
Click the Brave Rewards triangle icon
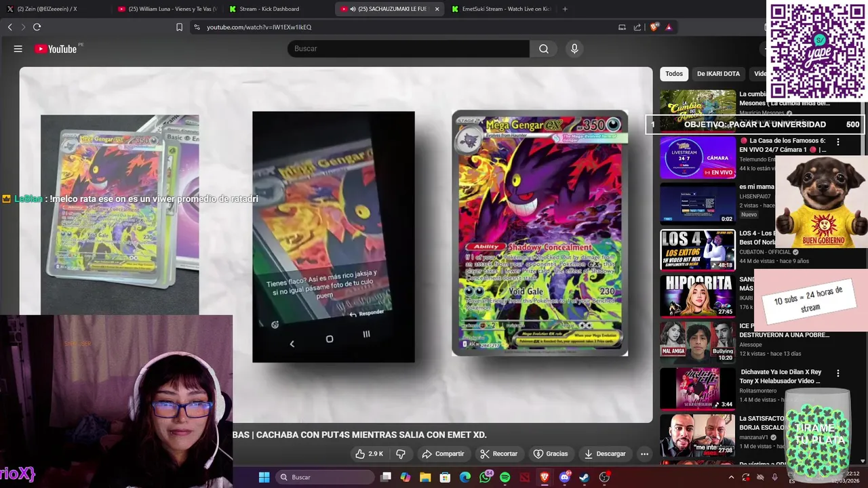point(669,27)
